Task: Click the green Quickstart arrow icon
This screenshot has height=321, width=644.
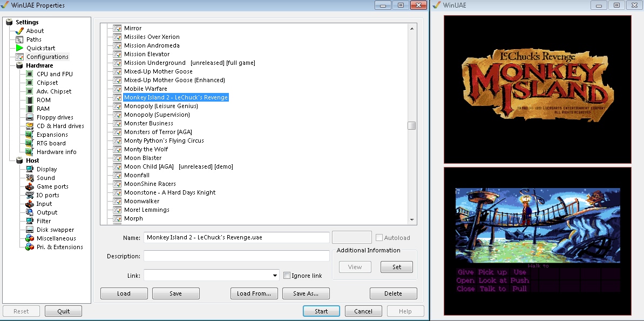Action: pos(19,48)
